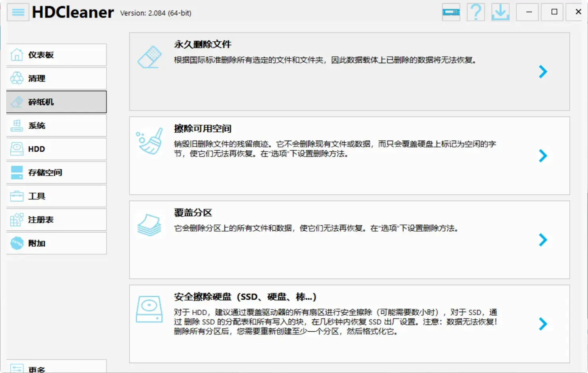Select the 系统 system icon
This screenshot has height=373, width=588.
point(16,126)
